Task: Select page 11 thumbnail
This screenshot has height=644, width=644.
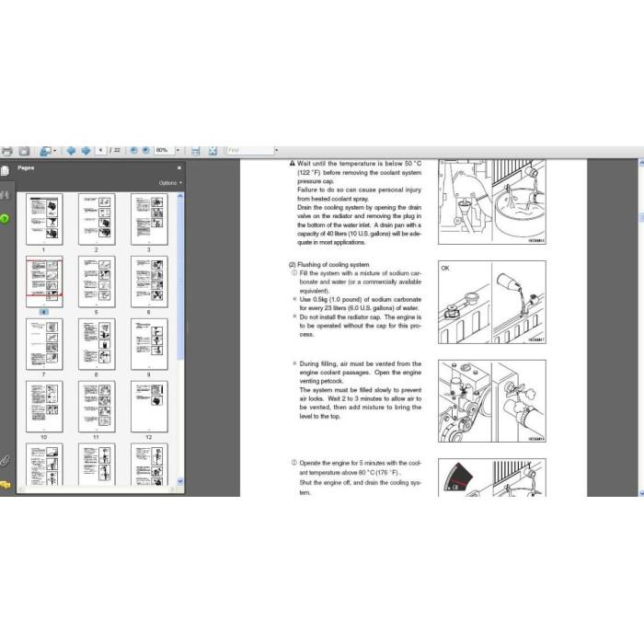Action: [97, 407]
